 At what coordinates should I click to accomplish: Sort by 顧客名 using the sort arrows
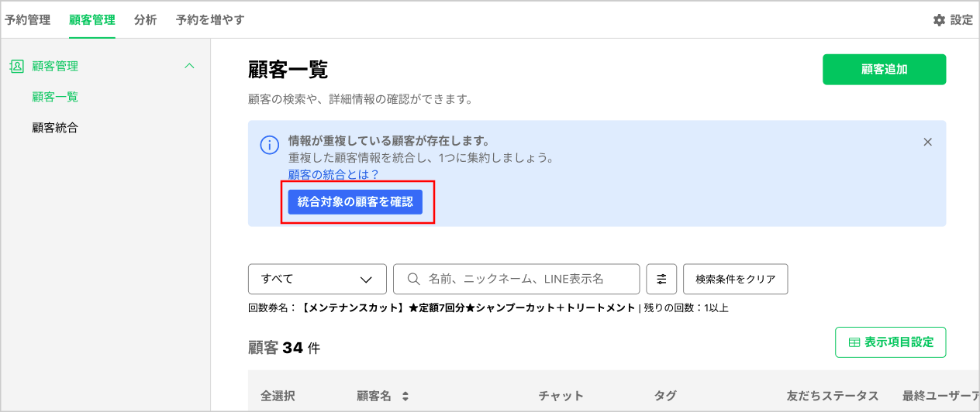404,397
